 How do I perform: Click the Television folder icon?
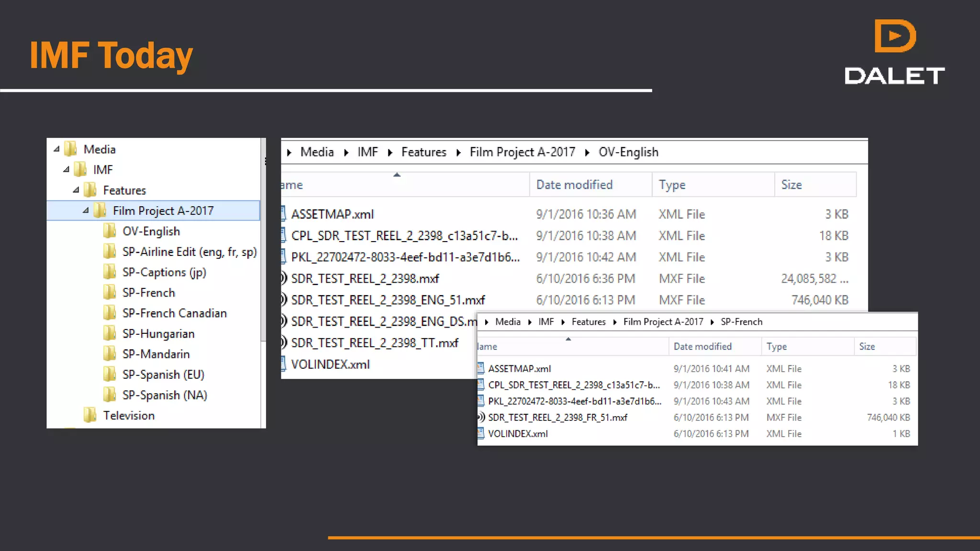(90, 415)
